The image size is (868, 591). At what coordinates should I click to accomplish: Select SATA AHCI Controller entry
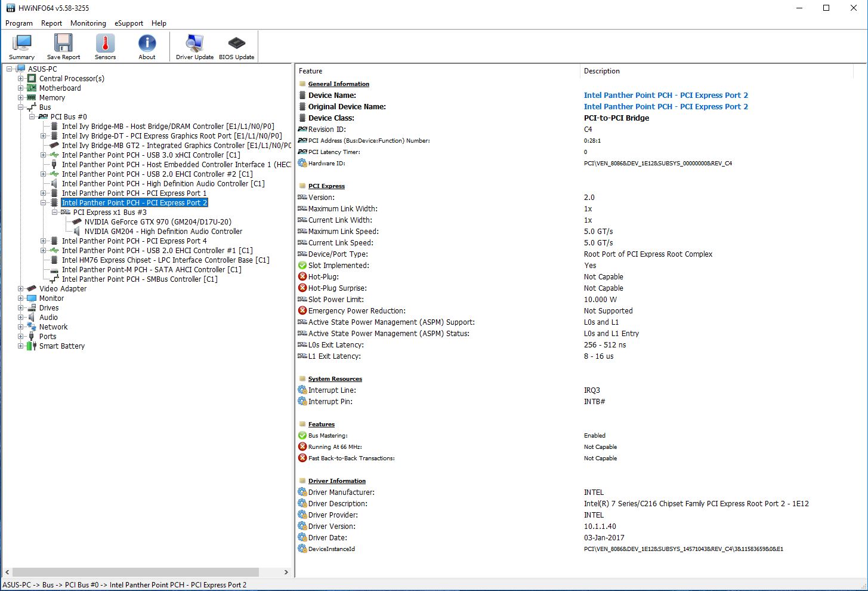coord(152,269)
